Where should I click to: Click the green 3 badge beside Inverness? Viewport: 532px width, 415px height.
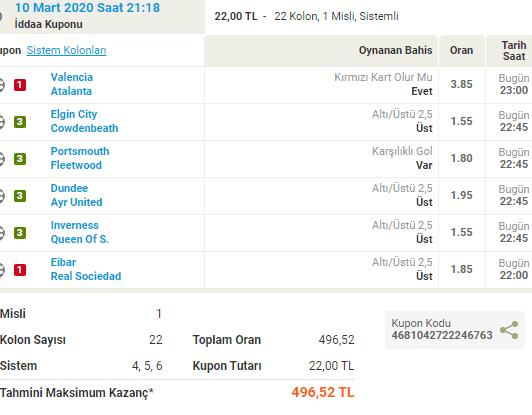click(20, 233)
